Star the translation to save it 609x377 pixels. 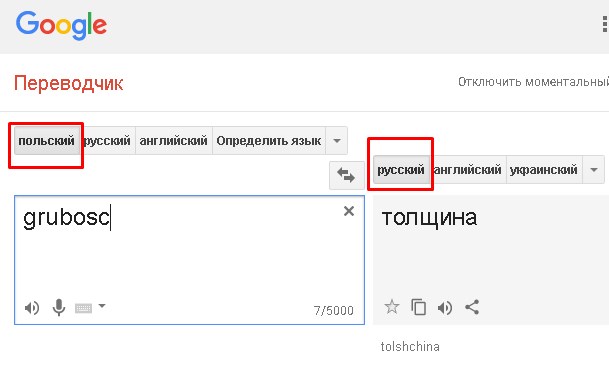(x=392, y=307)
